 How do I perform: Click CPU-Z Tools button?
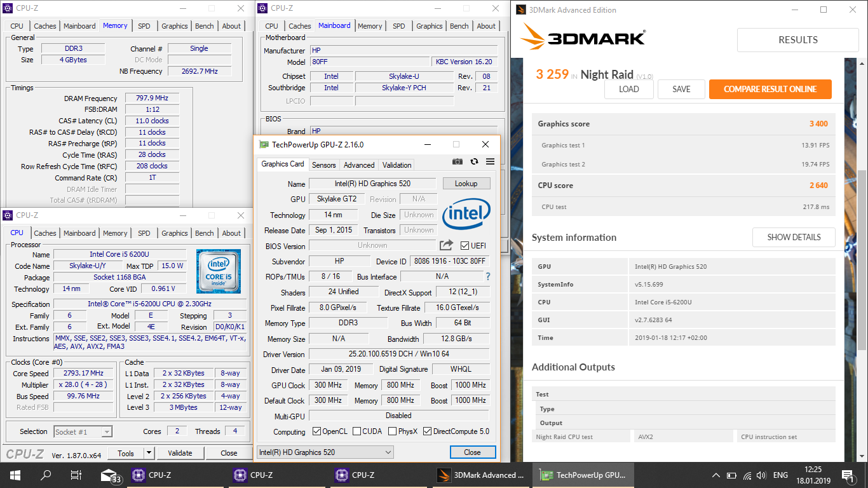126,453
